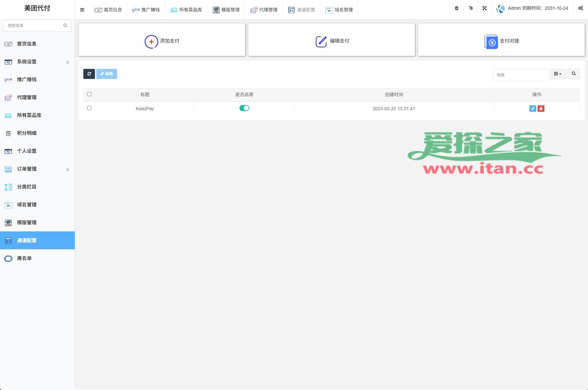Click the 支付对接 card button
The height and width of the screenshot is (390, 588).
click(x=501, y=41)
